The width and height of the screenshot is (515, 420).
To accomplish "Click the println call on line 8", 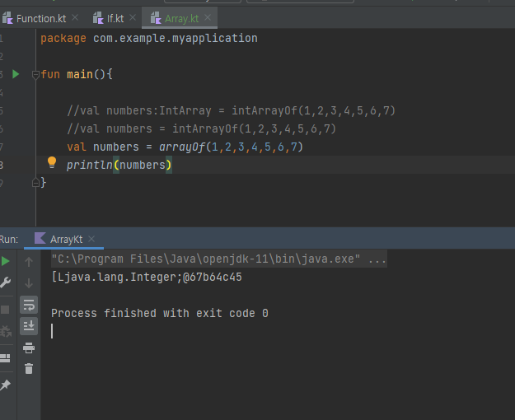I will click(89, 165).
